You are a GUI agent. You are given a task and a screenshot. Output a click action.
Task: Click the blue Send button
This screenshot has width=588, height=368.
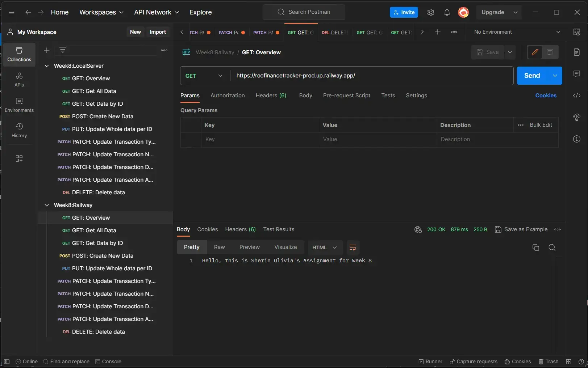532,76
